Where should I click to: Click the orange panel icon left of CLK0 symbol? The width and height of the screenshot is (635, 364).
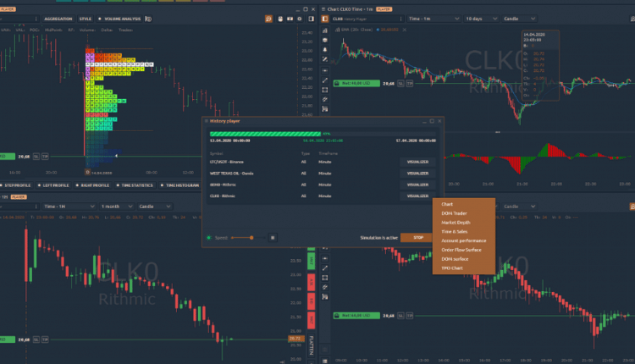pos(325,19)
